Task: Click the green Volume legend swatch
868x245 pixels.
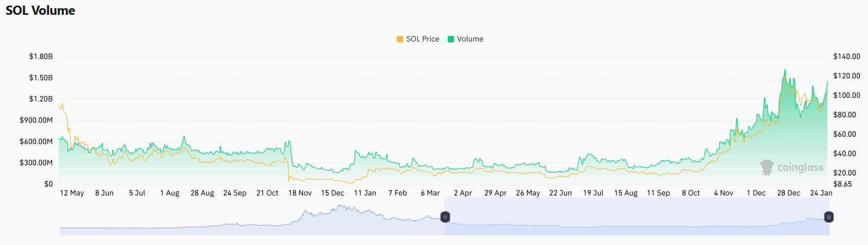Action: click(450, 39)
